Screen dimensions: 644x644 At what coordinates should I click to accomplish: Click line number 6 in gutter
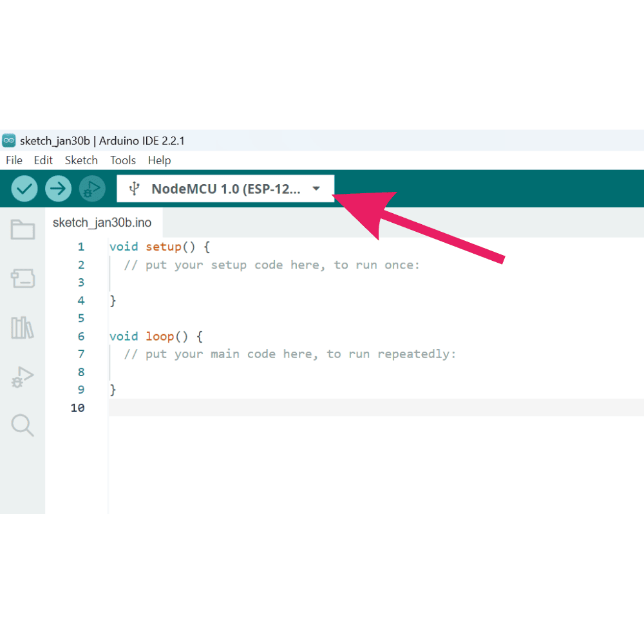(x=81, y=336)
